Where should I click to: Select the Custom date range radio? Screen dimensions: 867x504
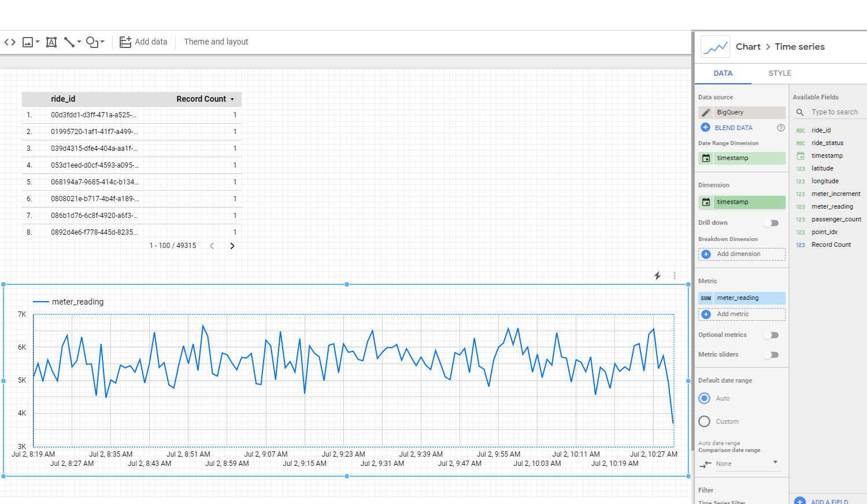pyautogui.click(x=704, y=421)
